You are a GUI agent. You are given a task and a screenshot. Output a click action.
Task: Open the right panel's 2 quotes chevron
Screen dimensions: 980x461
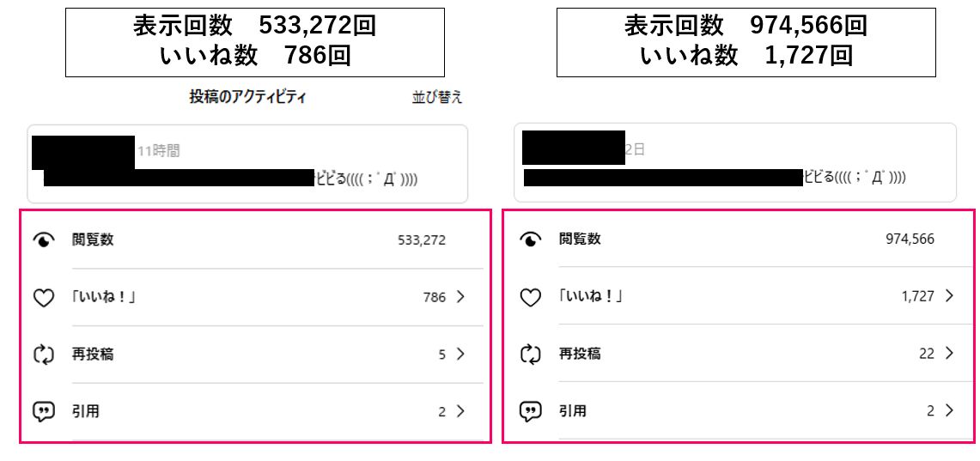coord(949,410)
